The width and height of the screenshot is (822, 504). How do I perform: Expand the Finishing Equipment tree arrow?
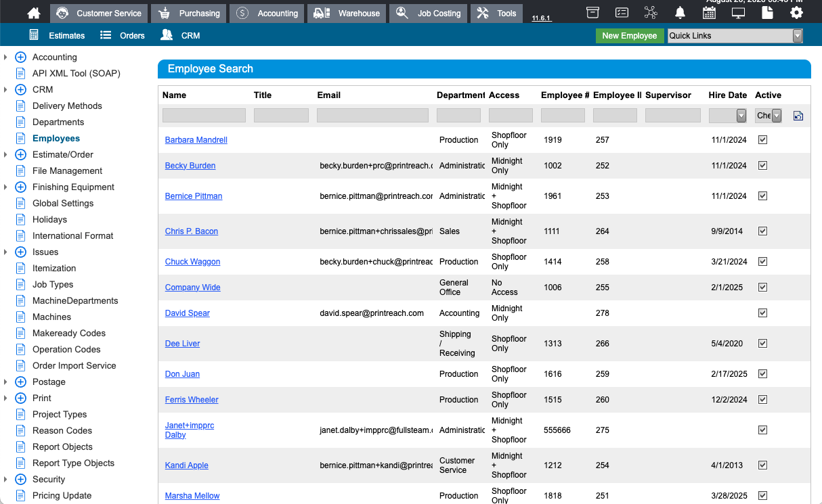tap(5, 187)
